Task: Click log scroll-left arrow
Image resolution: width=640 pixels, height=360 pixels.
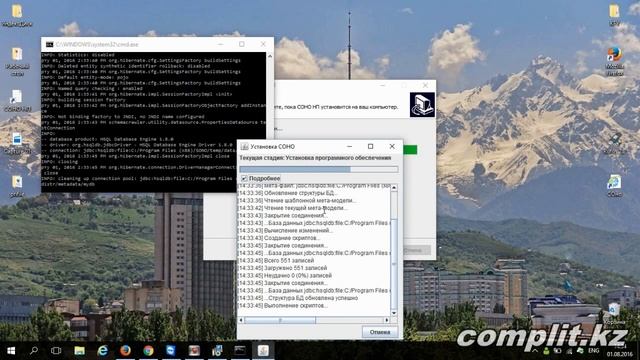Action: point(241,320)
